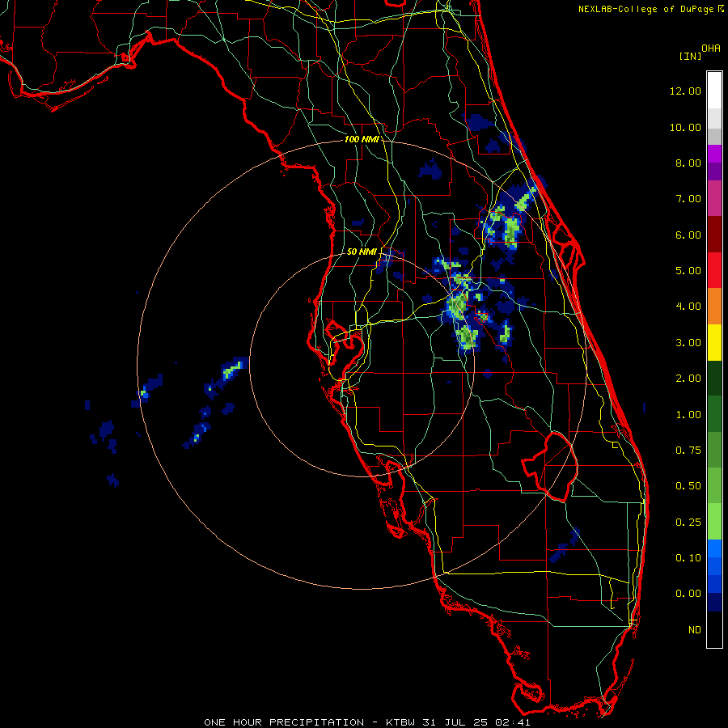Select the darkest green swatch in the color scale
728x728 pixels.
pos(714,378)
